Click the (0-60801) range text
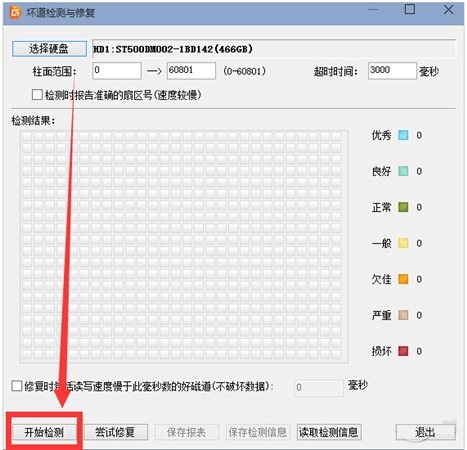The height and width of the screenshot is (450, 467). (x=245, y=71)
